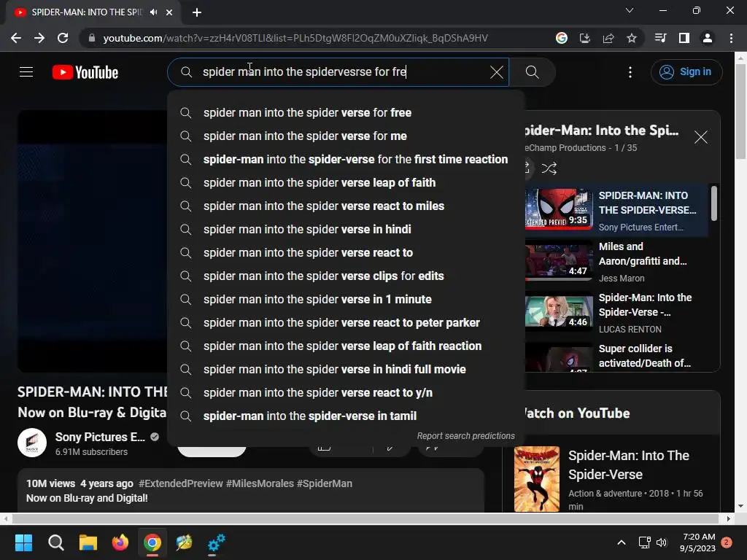Show hidden system tray icons
This screenshot has width=747, height=560.
[622, 542]
